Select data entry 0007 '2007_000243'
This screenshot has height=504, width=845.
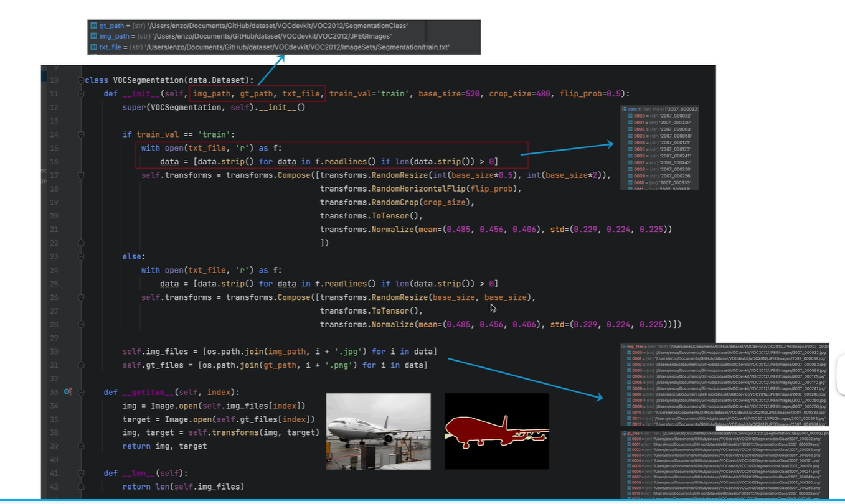(x=660, y=162)
